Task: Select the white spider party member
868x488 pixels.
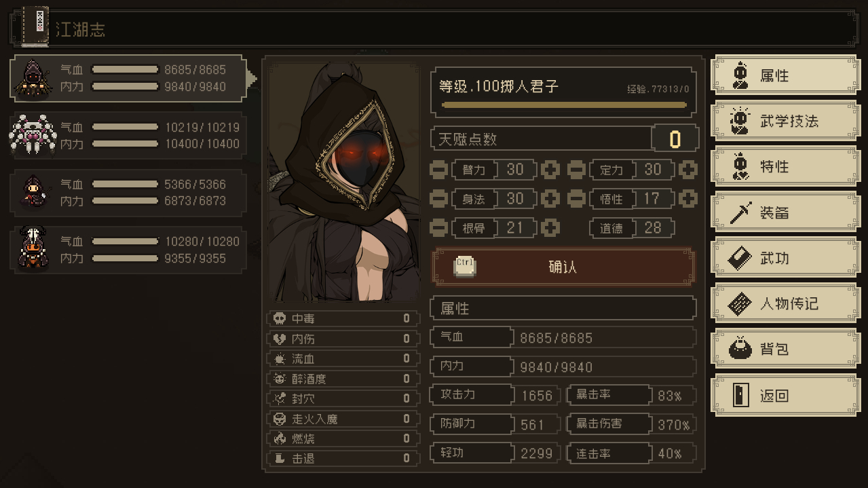Action: [x=128, y=136]
